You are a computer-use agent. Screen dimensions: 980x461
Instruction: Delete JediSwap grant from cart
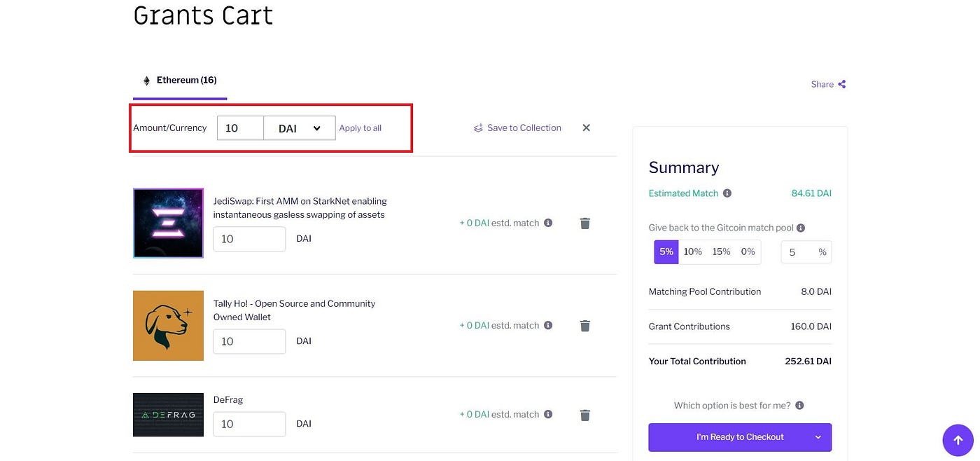585,223
